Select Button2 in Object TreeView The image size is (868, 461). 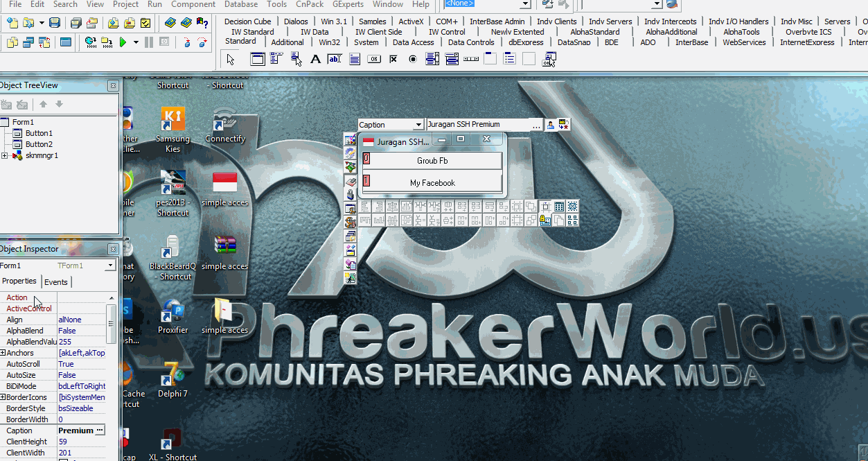39,144
